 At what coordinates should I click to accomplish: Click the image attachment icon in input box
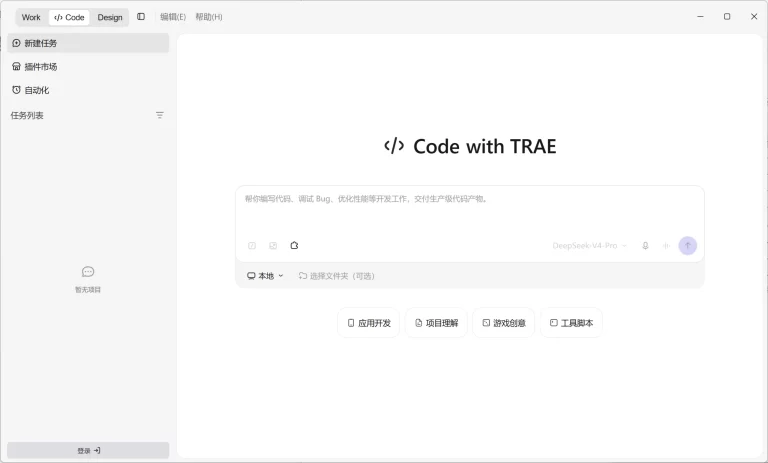273,245
